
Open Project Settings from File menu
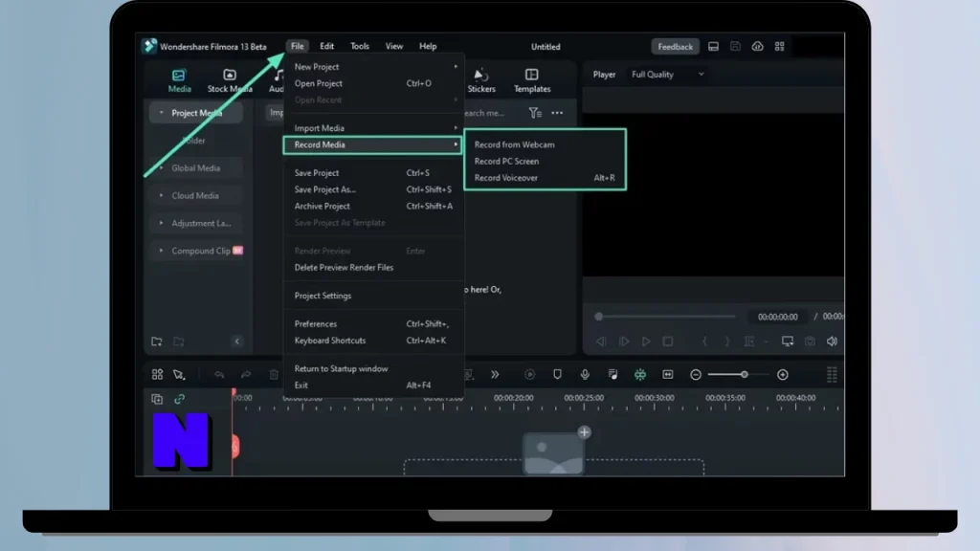(373, 296)
